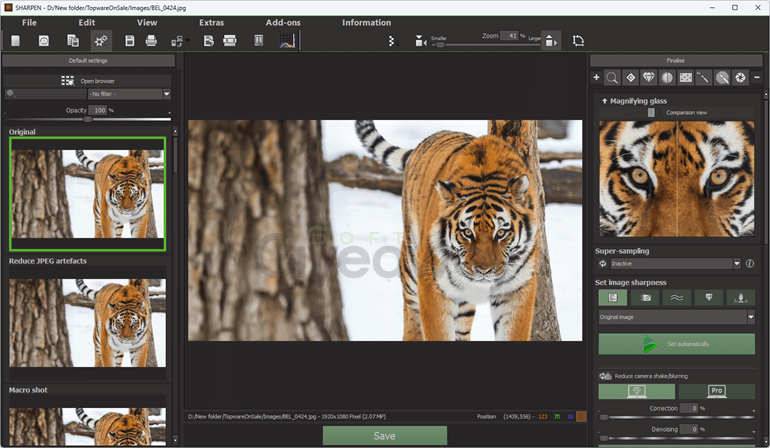770x448 pixels.
Task: Click the dotted arrow icon beside zoom
Action: [391, 41]
